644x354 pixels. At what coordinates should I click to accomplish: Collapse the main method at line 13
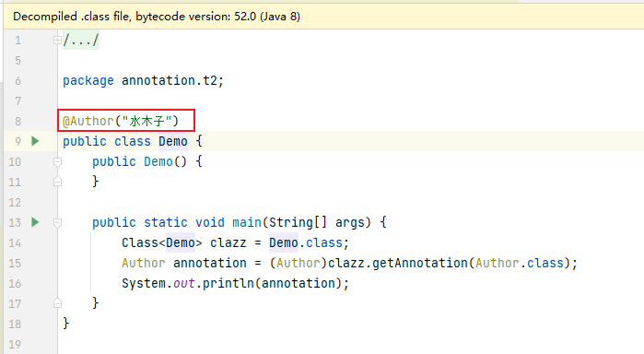57,223
